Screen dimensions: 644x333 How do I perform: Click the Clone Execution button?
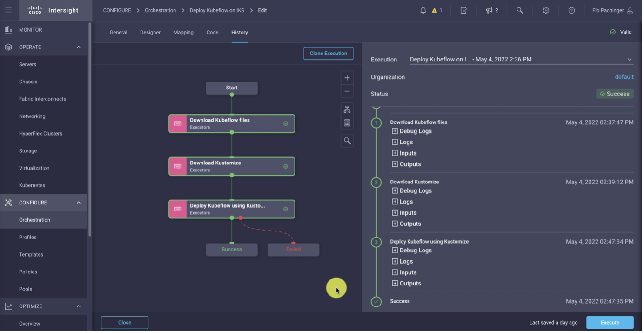(328, 54)
